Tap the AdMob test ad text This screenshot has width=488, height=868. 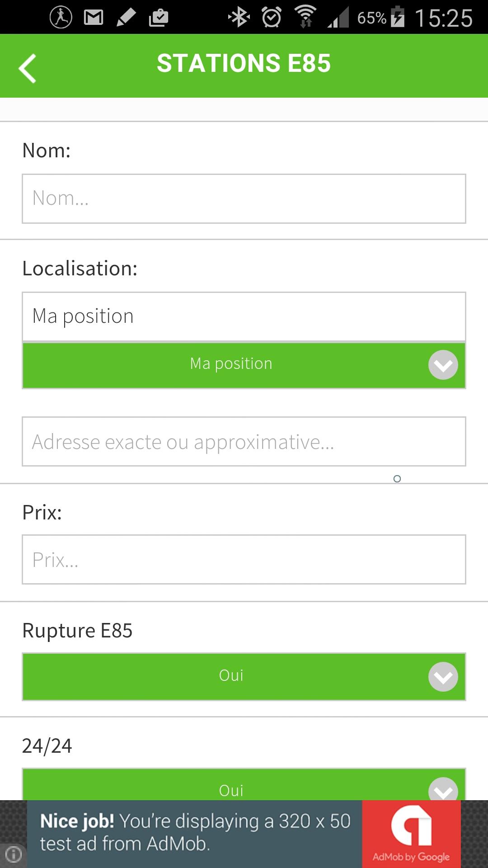point(194,833)
